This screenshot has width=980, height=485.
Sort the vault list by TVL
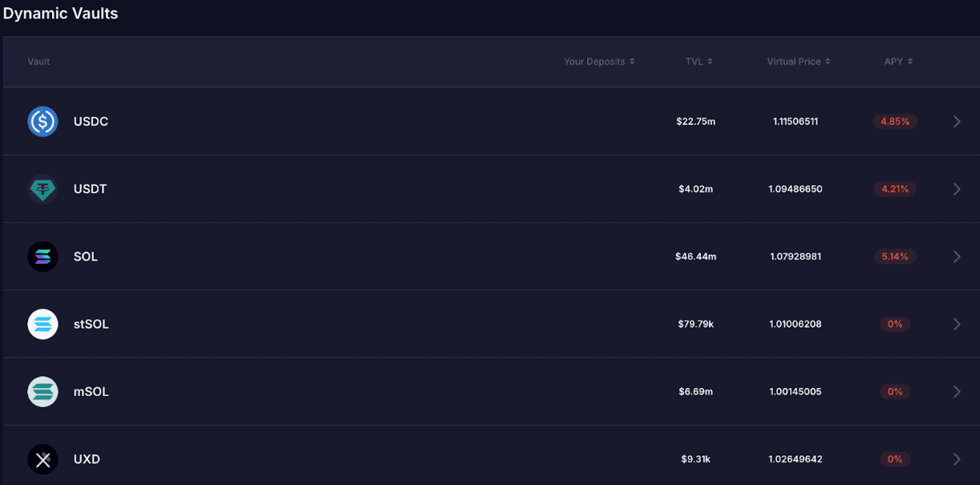tap(699, 62)
